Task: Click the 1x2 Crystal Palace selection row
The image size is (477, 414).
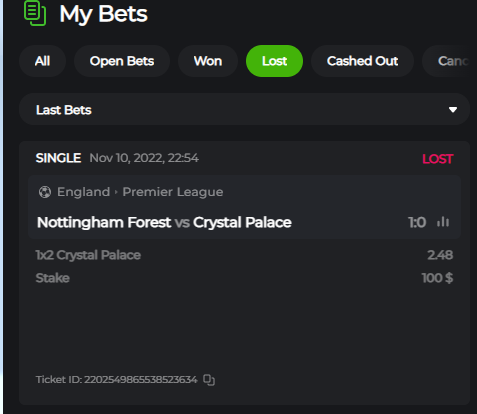Action: coord(244,255)
